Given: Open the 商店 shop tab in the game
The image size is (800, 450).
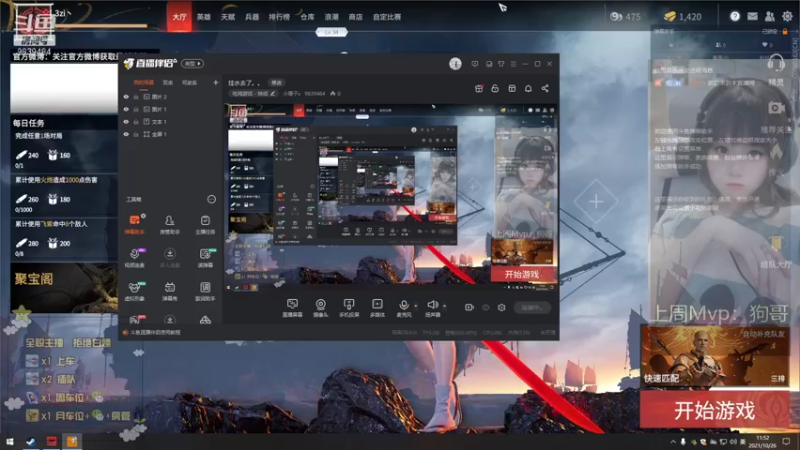Looking at the screenshot, I should [356, 17].
